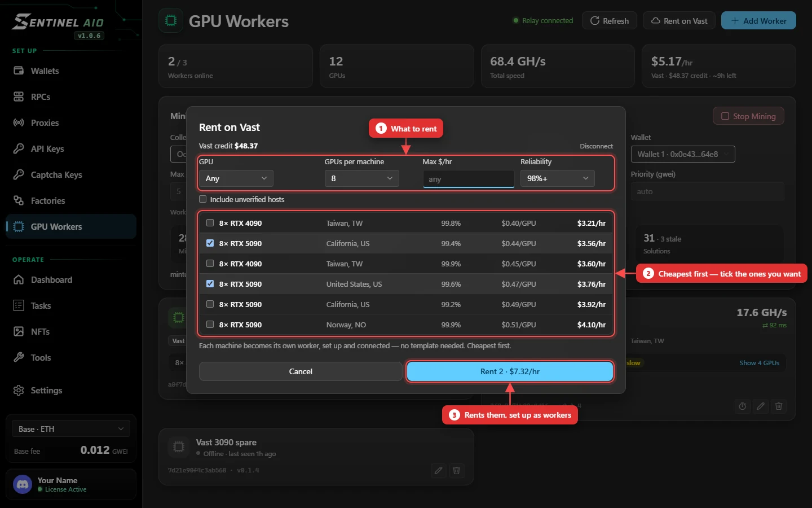Click the Max $/hr input field
The height and width of the screenshot is (508, 812).
[x=469, y=179]
